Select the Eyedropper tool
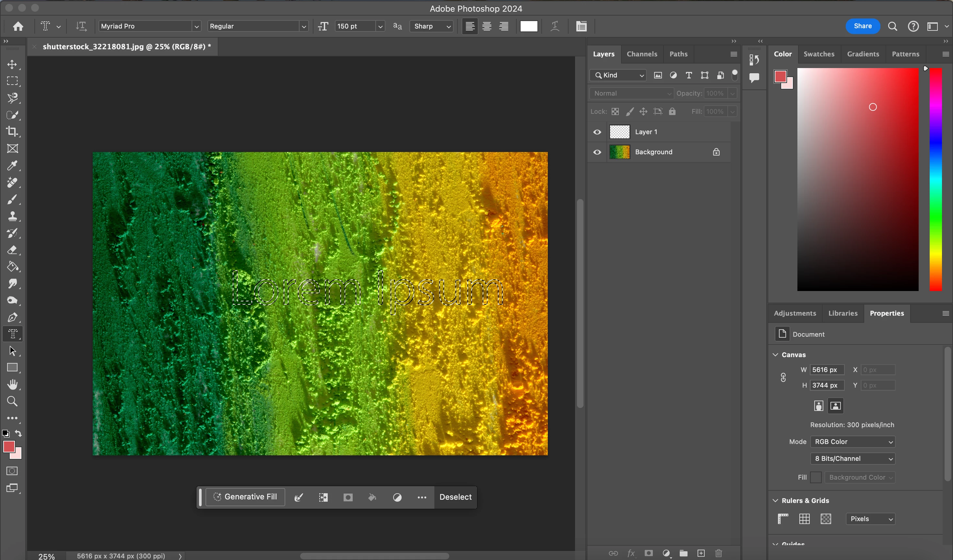953x560 pixels. [x=12, y=166]
